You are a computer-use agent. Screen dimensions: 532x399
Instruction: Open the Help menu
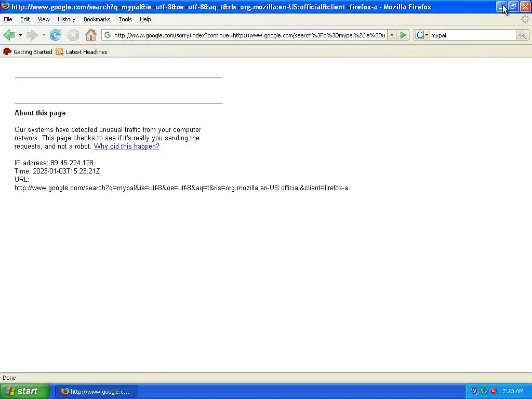[x=145, y=19]
